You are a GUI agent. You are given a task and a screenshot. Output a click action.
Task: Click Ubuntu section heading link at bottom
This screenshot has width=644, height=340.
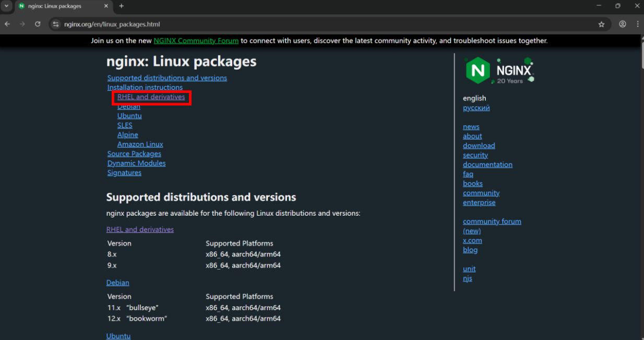coord(118,336)
